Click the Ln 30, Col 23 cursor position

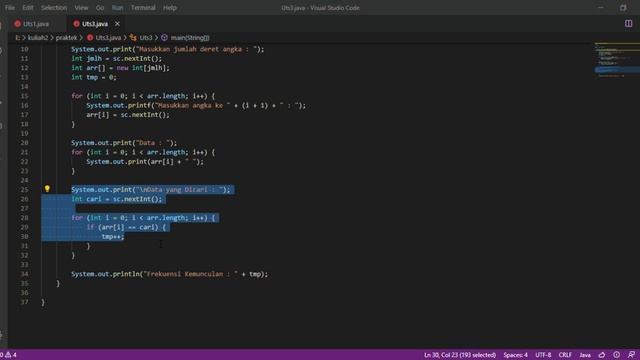460,355
